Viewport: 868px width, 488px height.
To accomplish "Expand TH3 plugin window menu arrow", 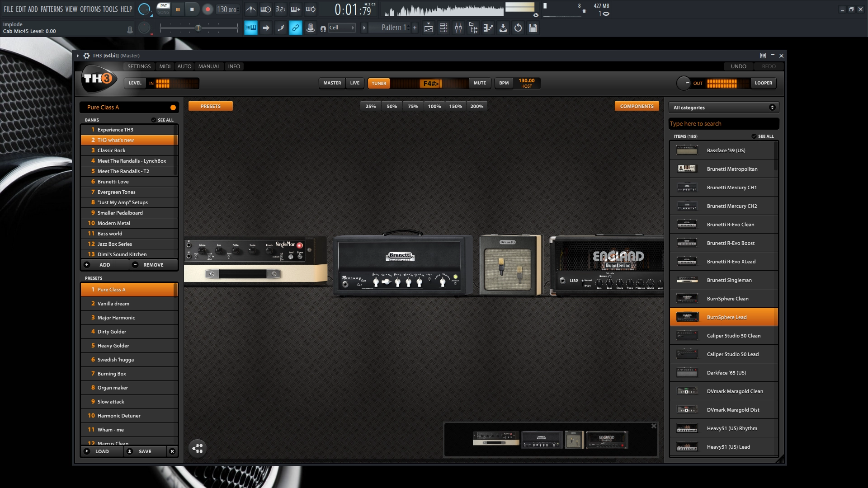I will (x=78, y=56).
